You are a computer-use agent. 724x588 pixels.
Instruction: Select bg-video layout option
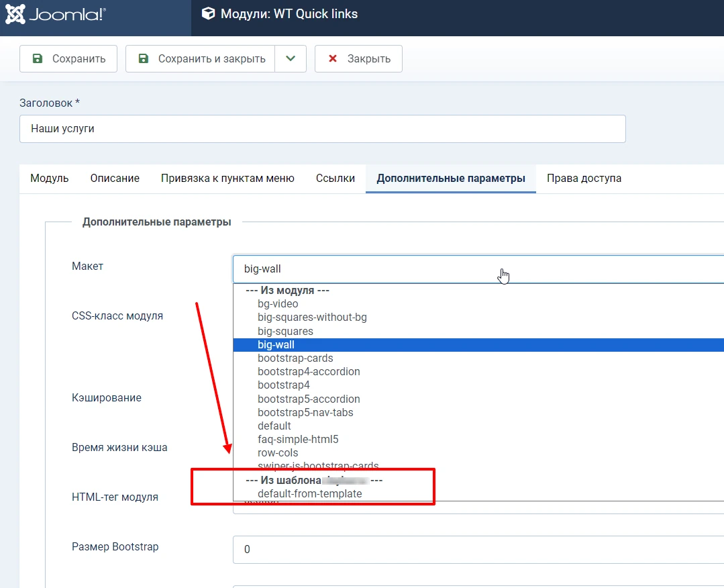(x=278, y=304)
